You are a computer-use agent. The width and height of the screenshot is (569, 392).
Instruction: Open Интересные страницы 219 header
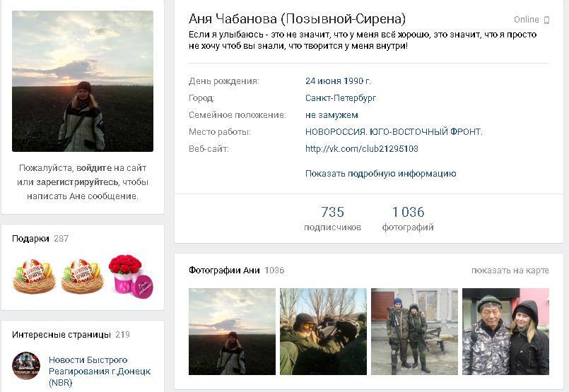click(71, 335)
